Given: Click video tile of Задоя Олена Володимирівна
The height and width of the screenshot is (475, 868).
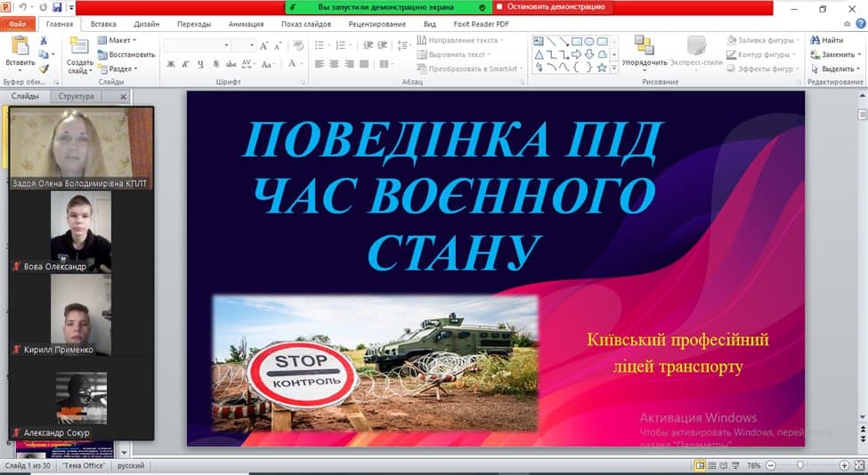Looking at the screenshot, I should point(81,149).
